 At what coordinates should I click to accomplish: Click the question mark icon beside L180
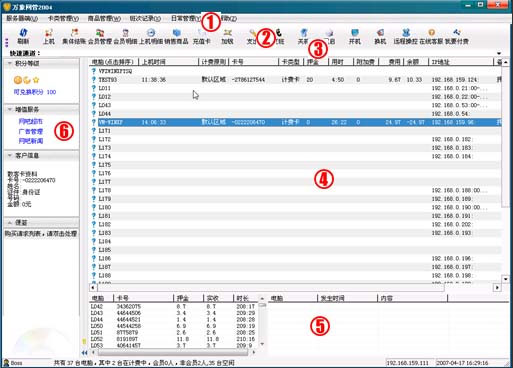coord(94,207)
